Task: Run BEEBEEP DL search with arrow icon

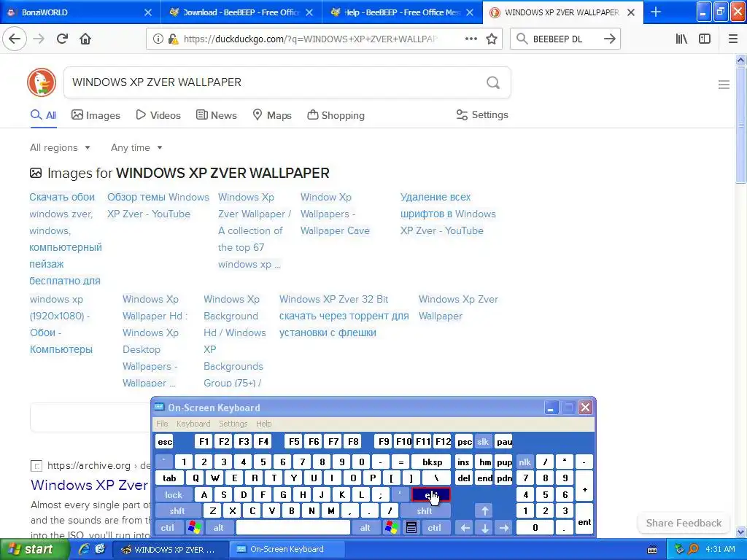Action: pyautogui.click(x=609, y=39)
